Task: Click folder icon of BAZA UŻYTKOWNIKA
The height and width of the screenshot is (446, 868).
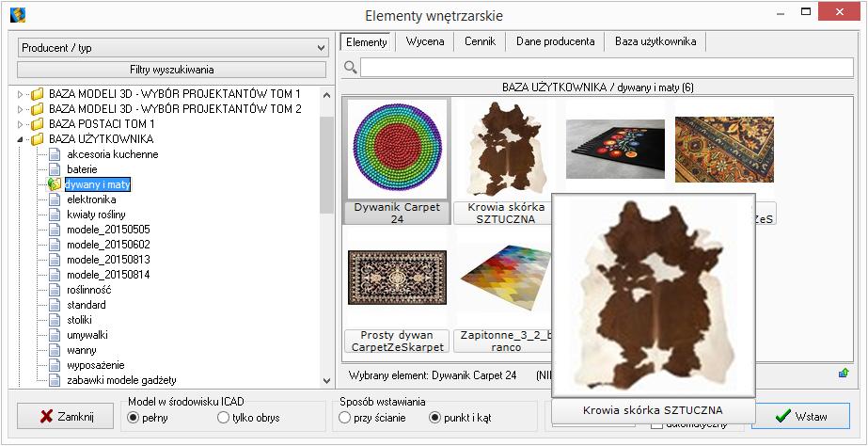Action: tap(37, 138)
